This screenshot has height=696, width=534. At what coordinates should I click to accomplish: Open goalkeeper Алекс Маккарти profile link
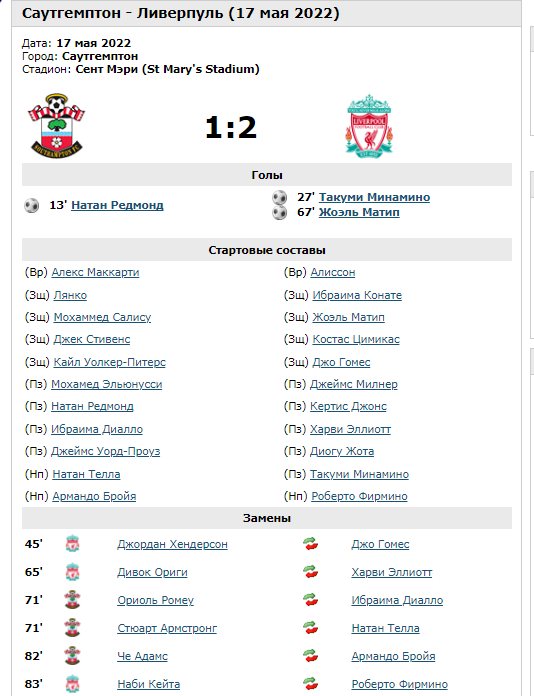tap(95, 272)
